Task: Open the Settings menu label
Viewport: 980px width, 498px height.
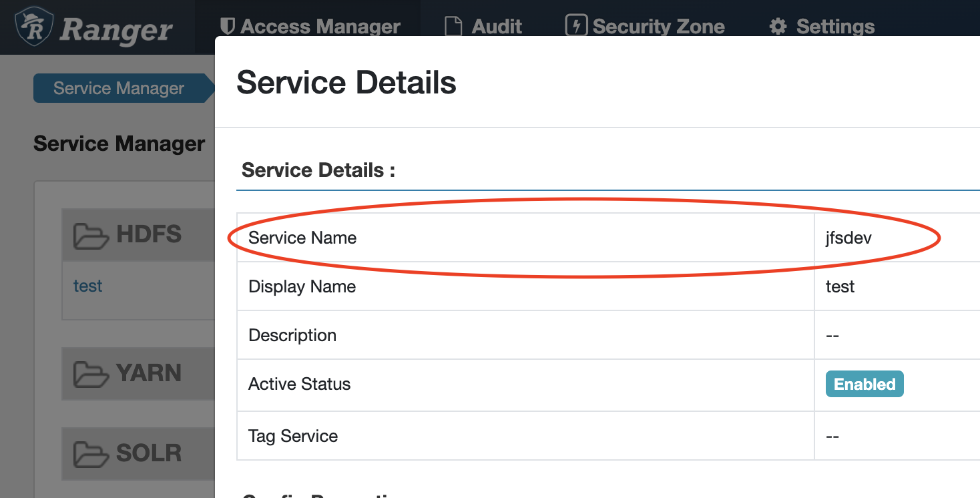Action: [x=835, y=27]
